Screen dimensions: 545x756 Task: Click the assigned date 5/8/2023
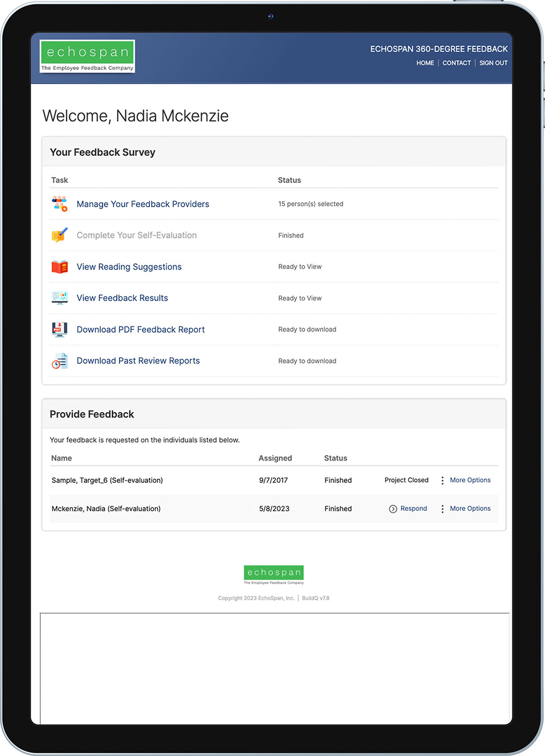274,509
